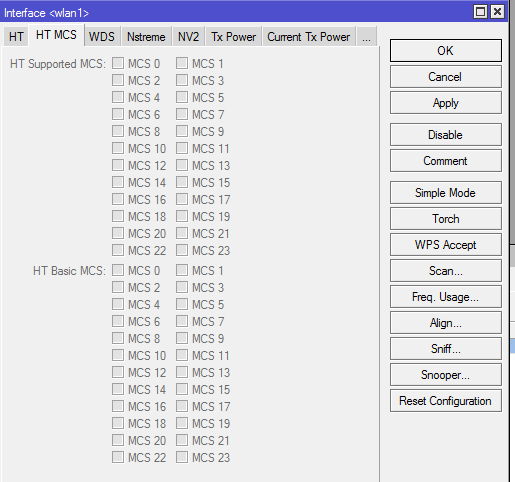Image resolution: width=515 pixels, height=482 pixels.
Task: Maximize the Interface wlan1 window
Action: [x=480, y=12]
